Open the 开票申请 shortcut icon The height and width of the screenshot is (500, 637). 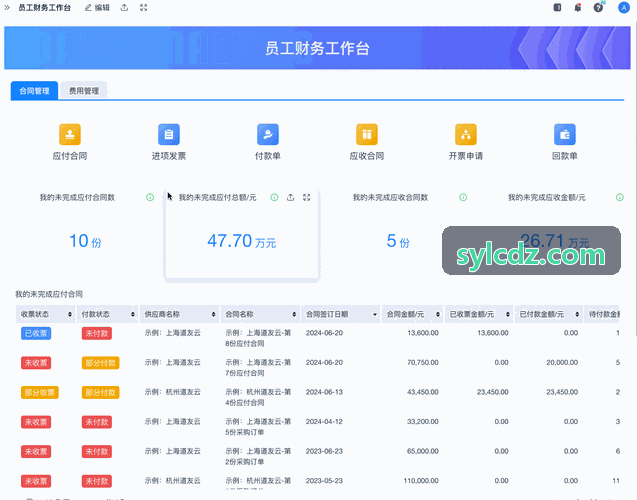point(466,134)
